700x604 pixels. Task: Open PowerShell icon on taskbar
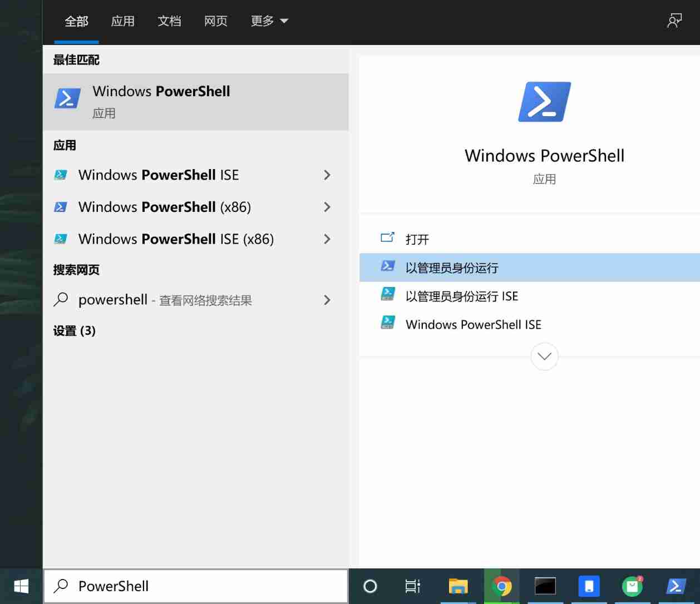(x=676, y=586)
